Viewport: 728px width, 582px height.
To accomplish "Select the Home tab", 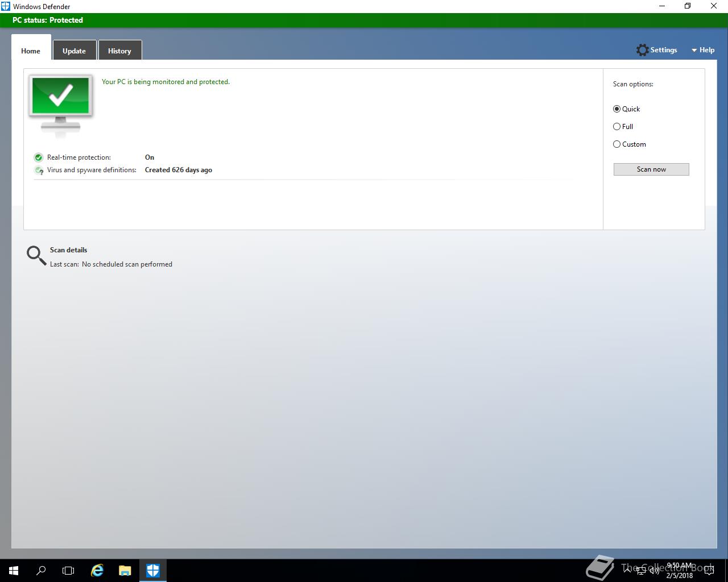I will [31, 48].
